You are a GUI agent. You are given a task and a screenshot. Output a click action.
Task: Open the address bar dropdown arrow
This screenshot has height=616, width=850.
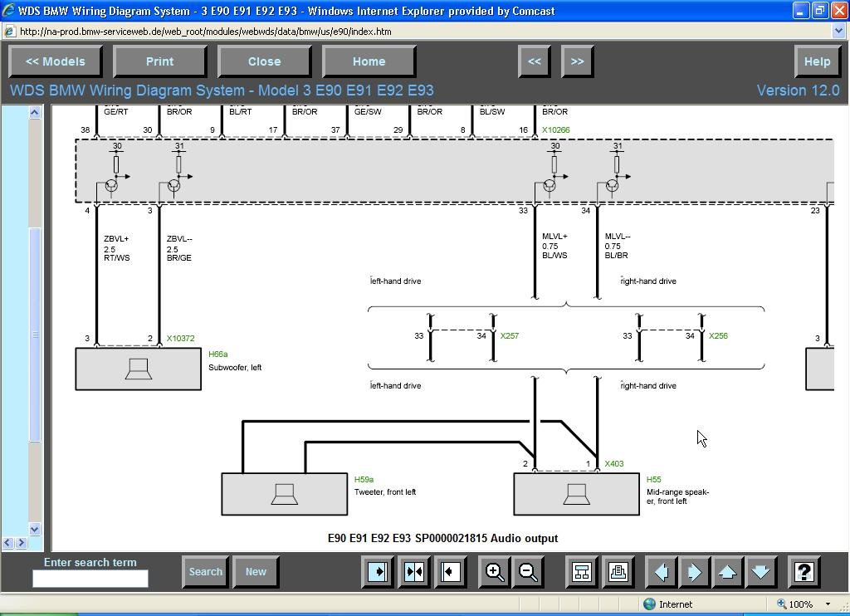click(x=838, y=32)
